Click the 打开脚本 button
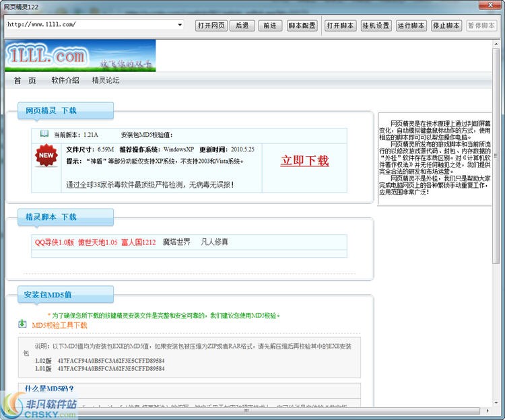The height and width of the screenshot is (420, 505). (340, 26)
